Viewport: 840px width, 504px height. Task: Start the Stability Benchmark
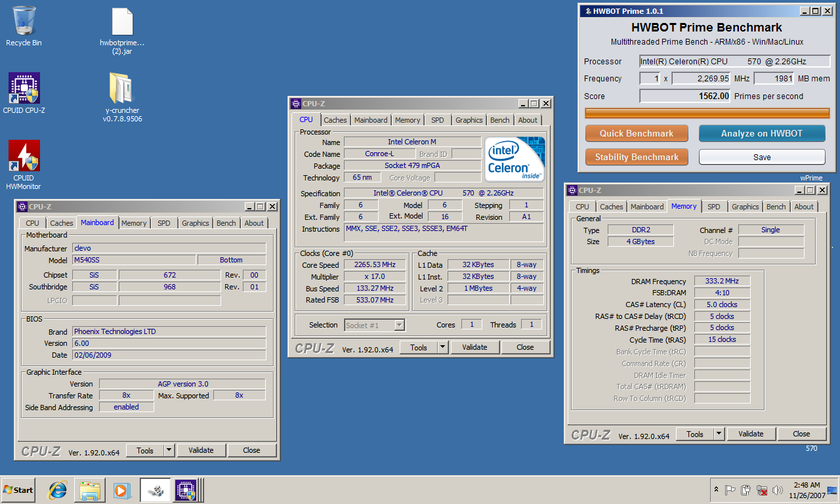637,157
